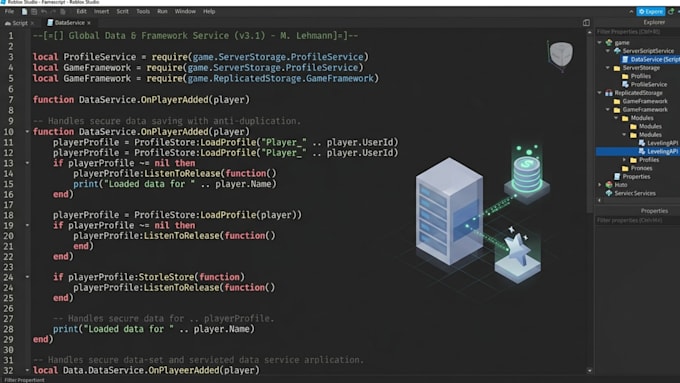
Task: Collapse ribbon chevron left of Explore
Action: click(x=631, y=12)
